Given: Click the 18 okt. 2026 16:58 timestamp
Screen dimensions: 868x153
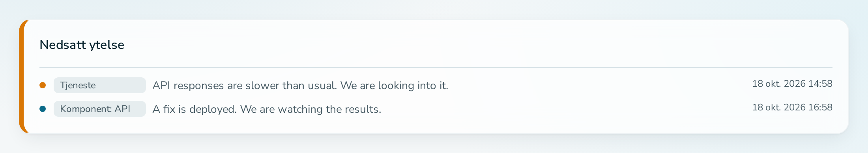Looking at the screenshot, I should click(x=792, y=107).
